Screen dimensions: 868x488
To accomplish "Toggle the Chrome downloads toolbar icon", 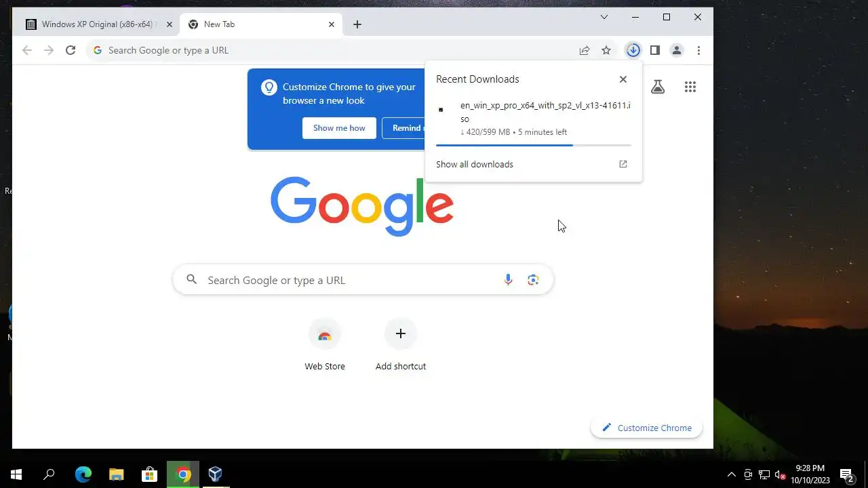I will click(x=633, y=50).
